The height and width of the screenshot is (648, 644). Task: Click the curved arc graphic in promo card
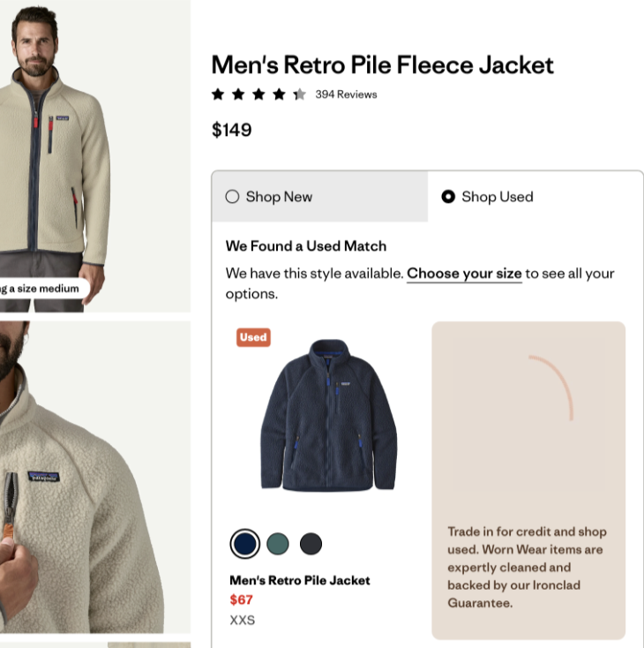pyautogui.click(x=554, y=384)
